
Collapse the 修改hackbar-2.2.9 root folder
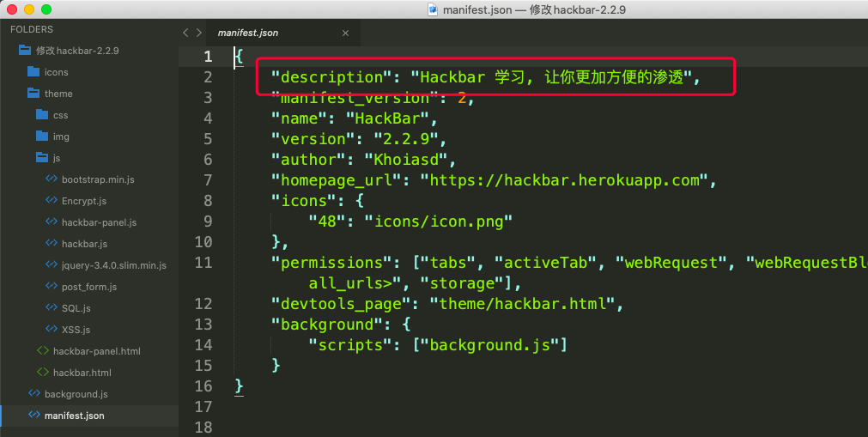[77, 51]
